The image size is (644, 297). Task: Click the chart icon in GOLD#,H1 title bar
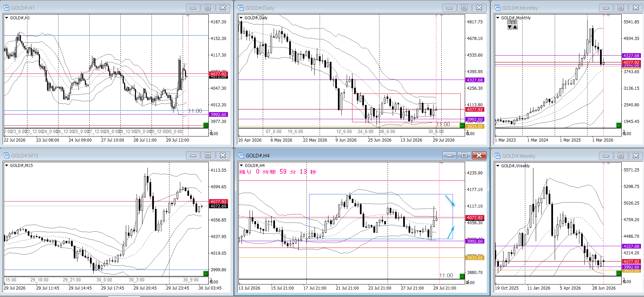click(x=6, y=8)
